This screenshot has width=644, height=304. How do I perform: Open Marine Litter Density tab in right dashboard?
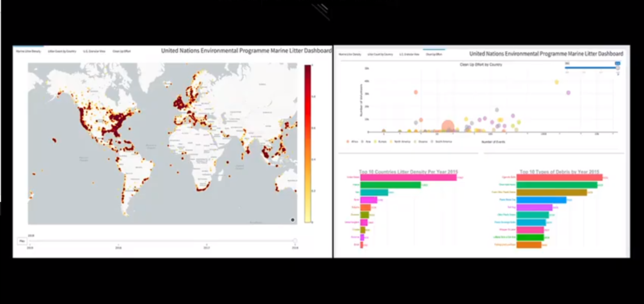click(350, 54)
